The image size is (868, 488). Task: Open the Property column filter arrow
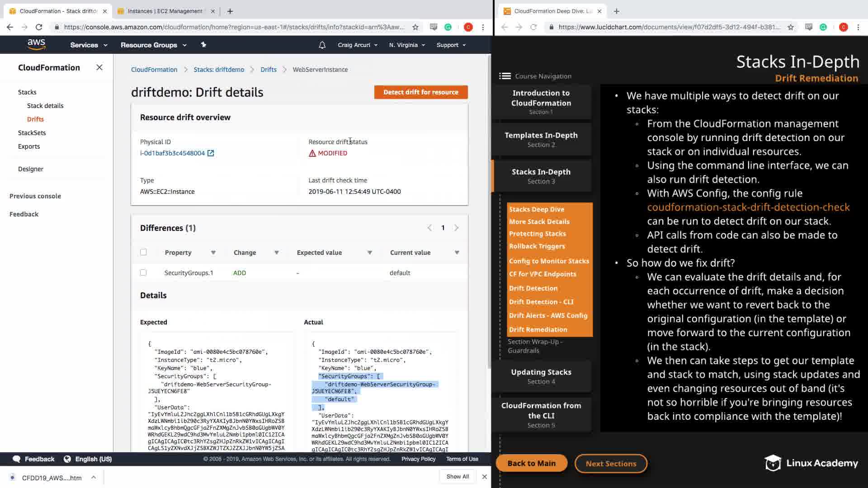[213, 253]
